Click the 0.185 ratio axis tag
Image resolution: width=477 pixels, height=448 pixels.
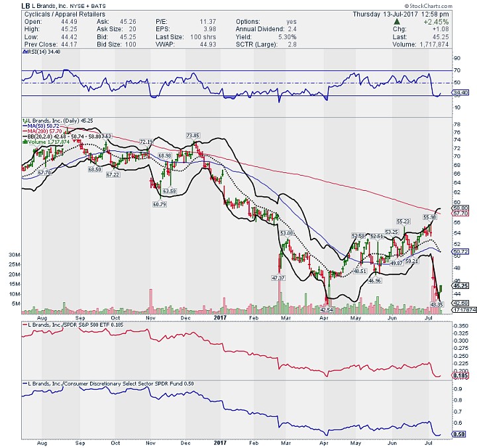pos(461,376)
